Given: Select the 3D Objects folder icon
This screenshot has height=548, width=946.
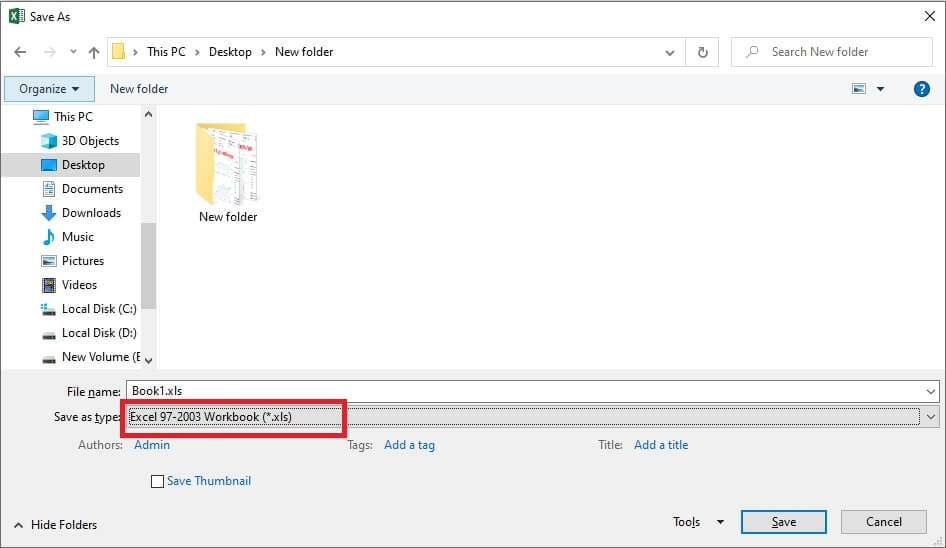Looking at the screenshot, I should pyautogui.click(x=48, y=141).
